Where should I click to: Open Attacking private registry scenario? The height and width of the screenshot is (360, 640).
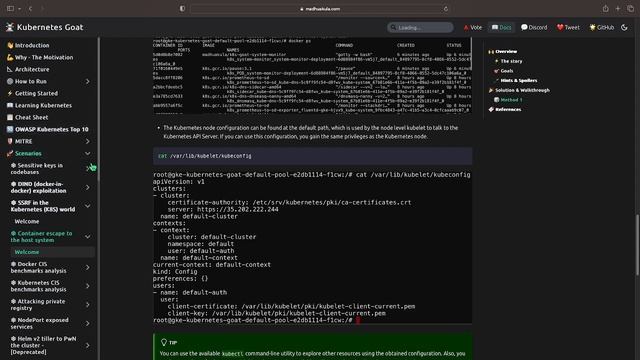pos(38,305)
